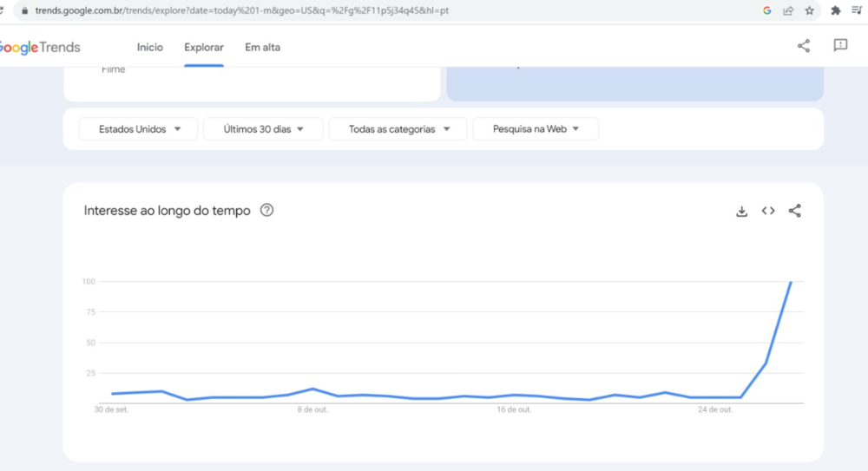Share the Interesse ao longo do tempo chart
This screenshot has width=868, height=471.
coord(794,211)
